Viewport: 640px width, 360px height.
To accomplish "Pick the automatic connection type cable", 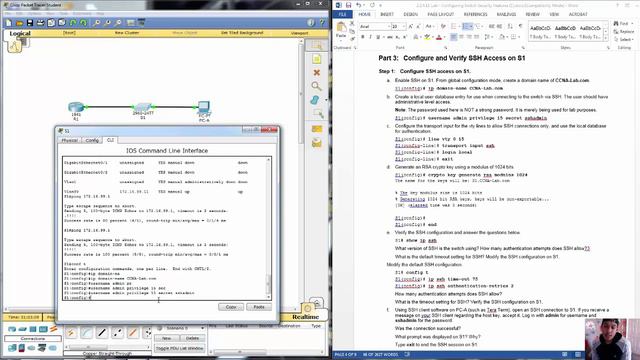I will pyautogui.click(x=71, y=333).
